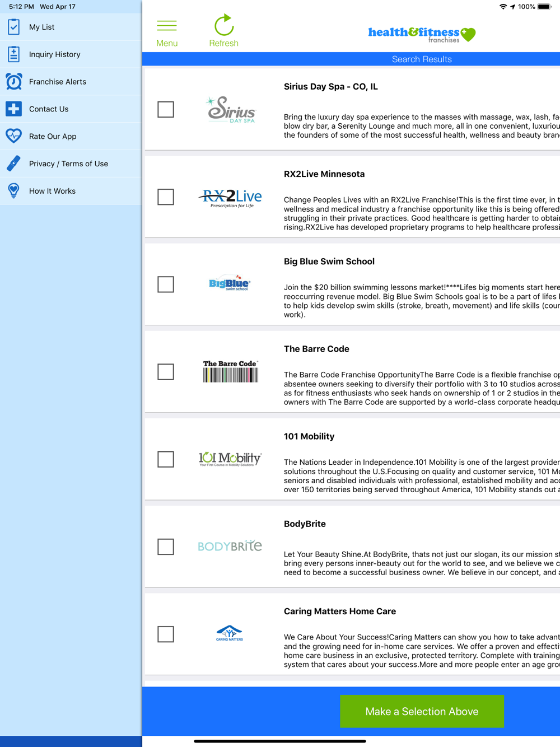Screen dimensions: 560x747
Task: Open Inquiry History menu item
Action: tap(71, 54)
